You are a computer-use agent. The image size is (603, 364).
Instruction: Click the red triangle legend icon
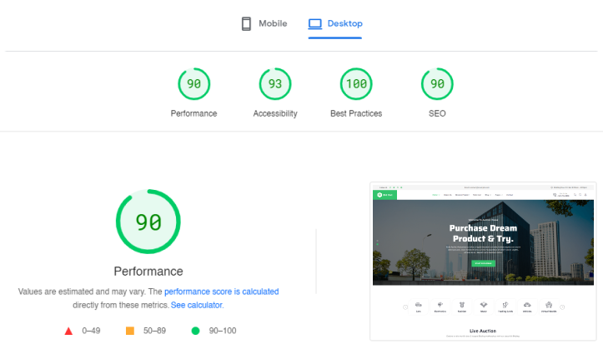tap(68, 331)
